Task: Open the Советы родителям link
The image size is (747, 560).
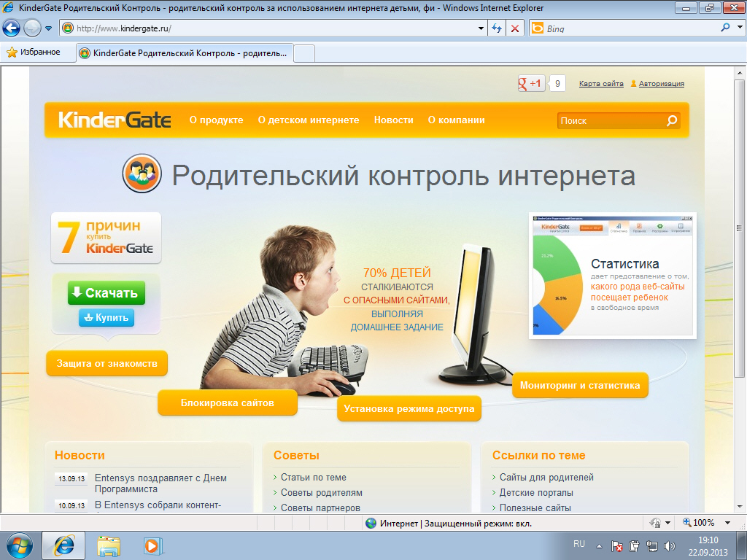Action: point(322,492)
